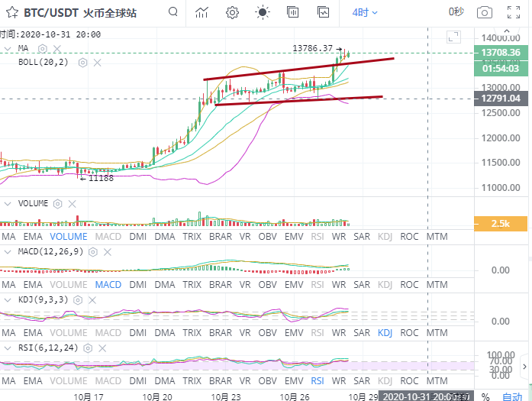
Task: Open the chart indicators icon
Action: tap(202, 12)
